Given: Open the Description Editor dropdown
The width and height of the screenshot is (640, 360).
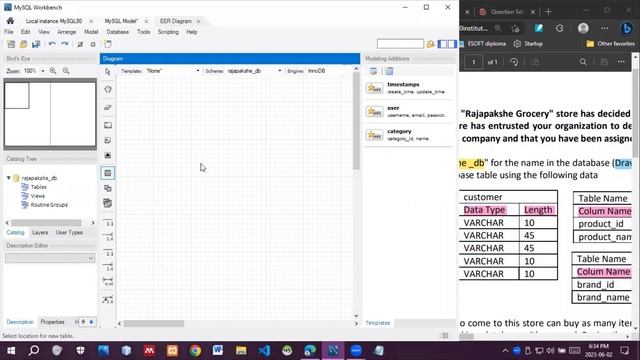Looking at the screenshot, I should tap(50, 258).
